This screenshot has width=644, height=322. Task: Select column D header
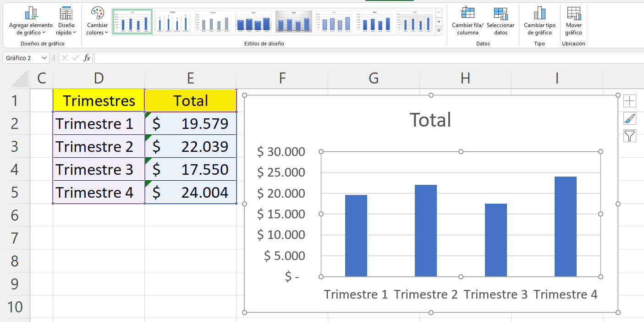pos(99,78)
